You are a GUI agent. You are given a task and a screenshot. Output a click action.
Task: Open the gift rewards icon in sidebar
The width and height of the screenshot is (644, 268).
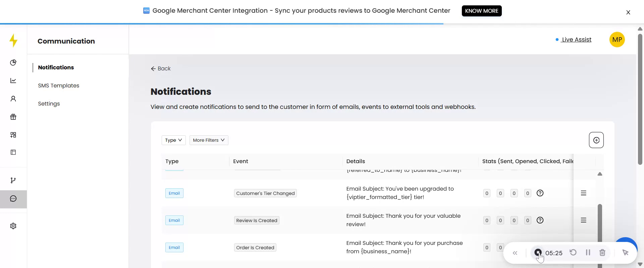[x=13, y=117]
